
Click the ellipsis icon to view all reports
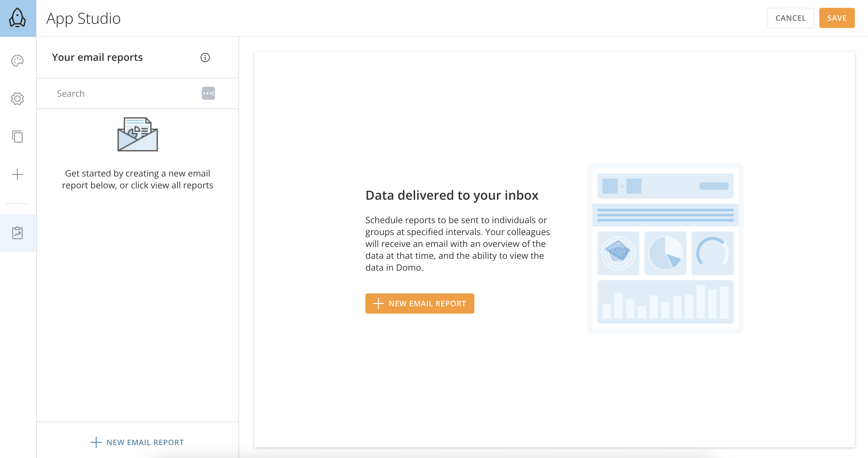(208, 93)
